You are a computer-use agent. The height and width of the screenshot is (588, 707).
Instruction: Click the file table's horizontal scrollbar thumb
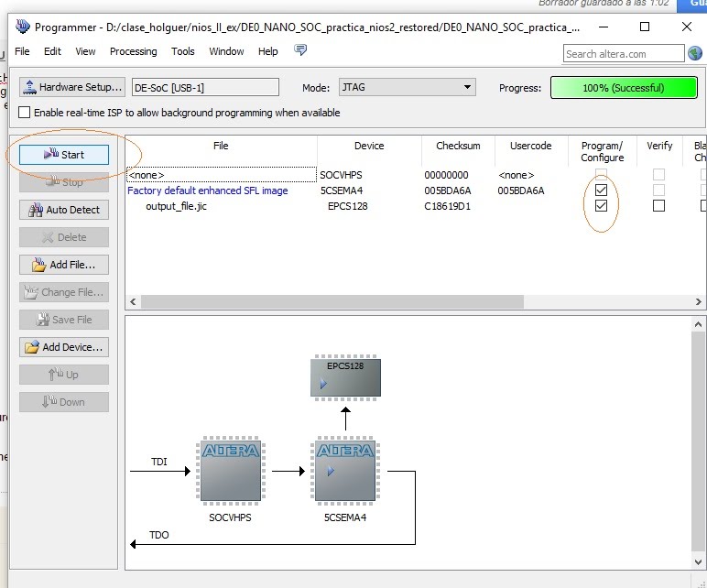[332, 301]
